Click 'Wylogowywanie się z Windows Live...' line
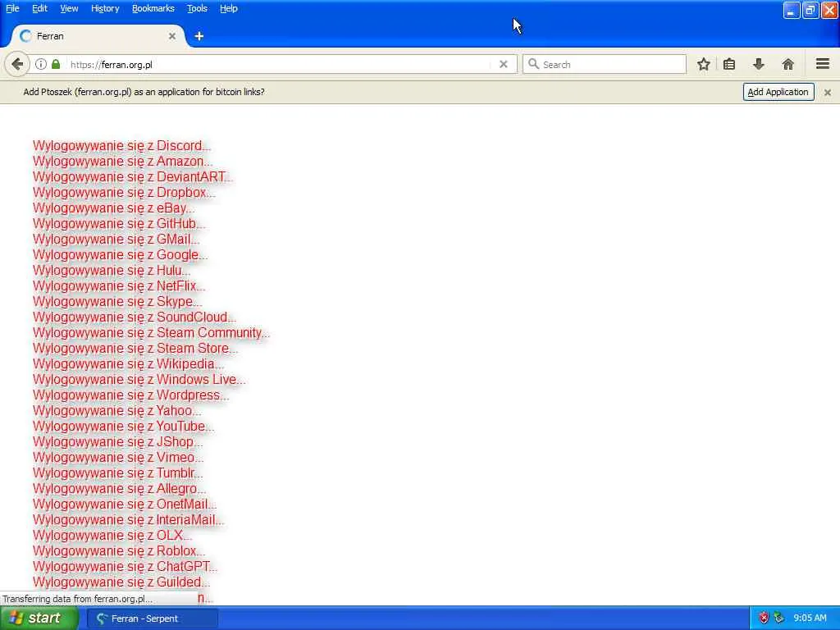 (139, 379)
